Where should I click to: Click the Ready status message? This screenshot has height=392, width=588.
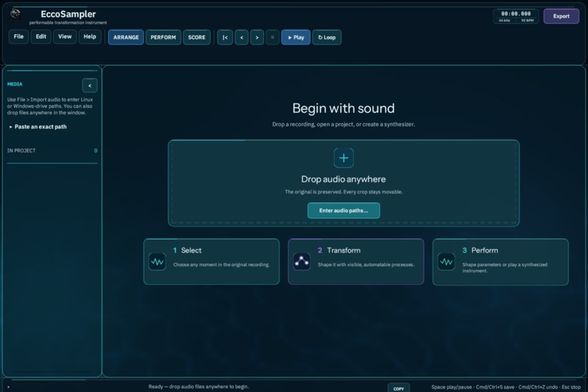tap(198, 386)
